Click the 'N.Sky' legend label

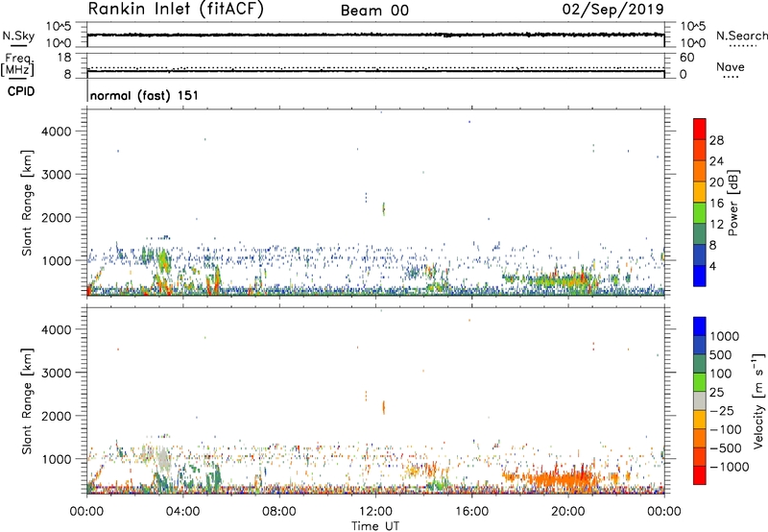pos(18,36)
